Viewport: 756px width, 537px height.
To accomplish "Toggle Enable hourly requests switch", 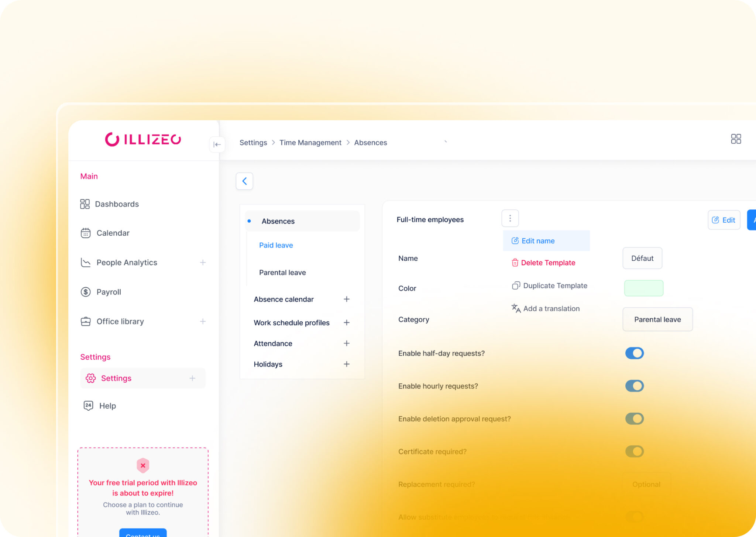I will tap(634, 386).
